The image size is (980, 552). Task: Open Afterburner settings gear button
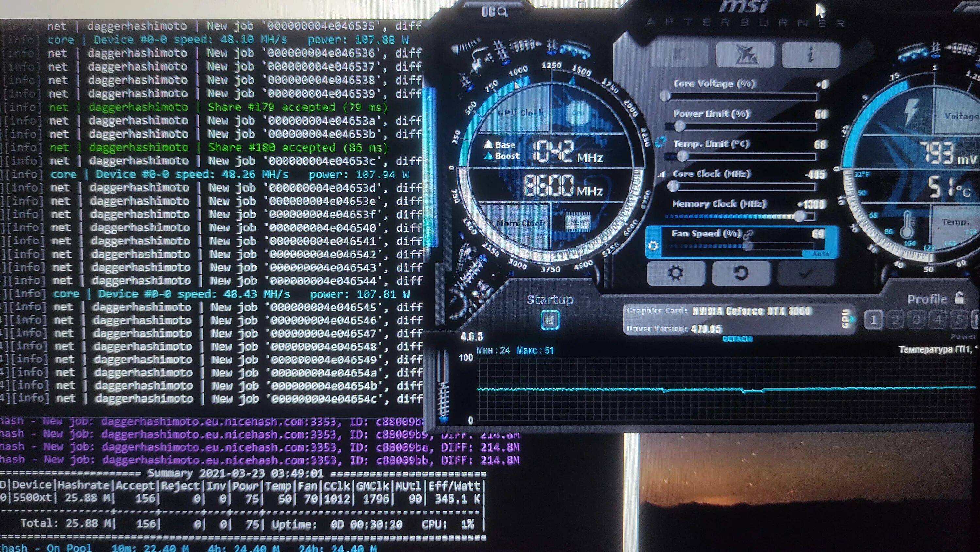click(x=676, y=273)
